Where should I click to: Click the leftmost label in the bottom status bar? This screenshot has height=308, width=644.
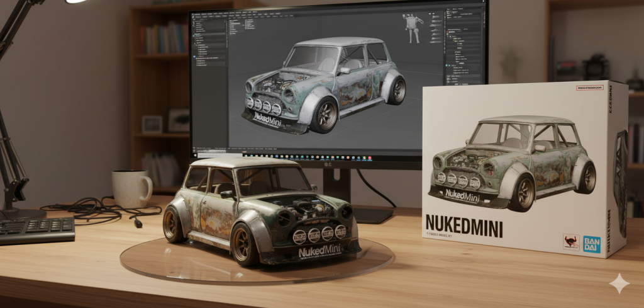click(200, 149)
